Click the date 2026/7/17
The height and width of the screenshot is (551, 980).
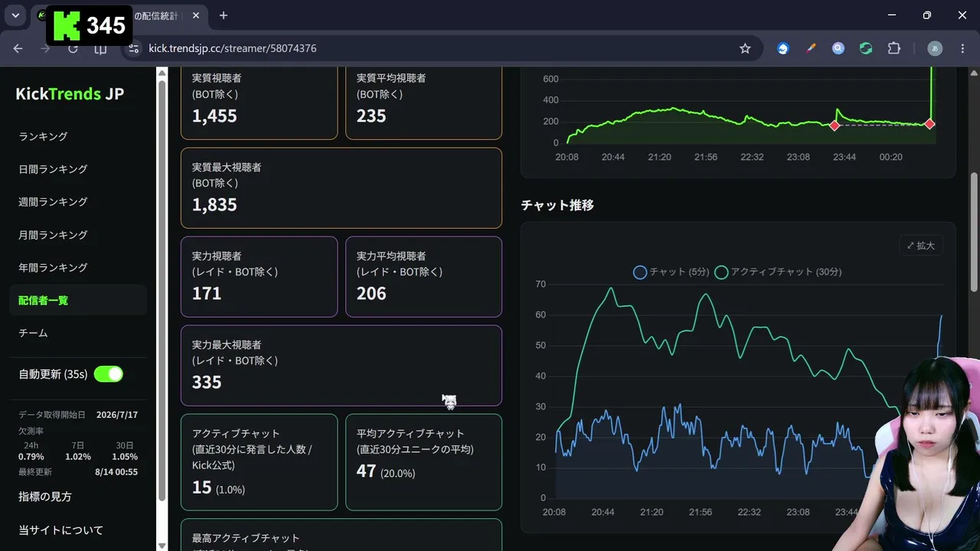[117, 415]
